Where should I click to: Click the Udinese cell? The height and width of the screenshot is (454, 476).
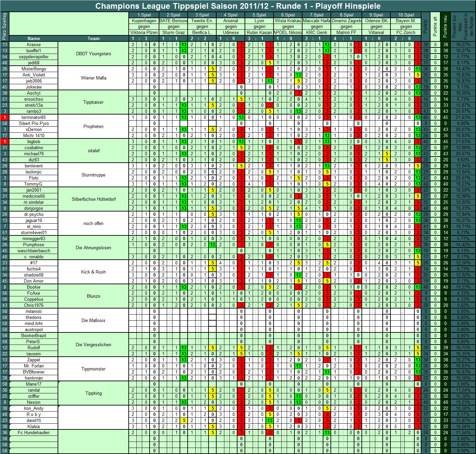point(230,32)
